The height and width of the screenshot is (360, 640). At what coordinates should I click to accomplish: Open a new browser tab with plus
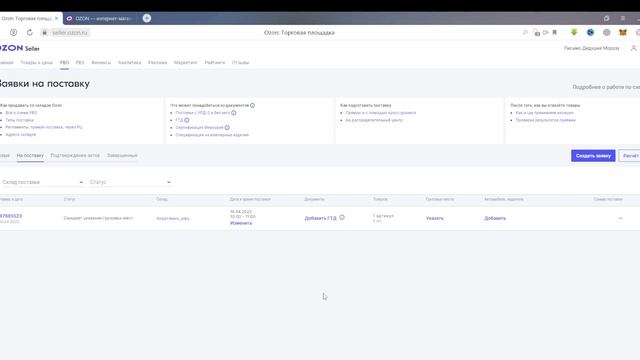click(147, 18)
